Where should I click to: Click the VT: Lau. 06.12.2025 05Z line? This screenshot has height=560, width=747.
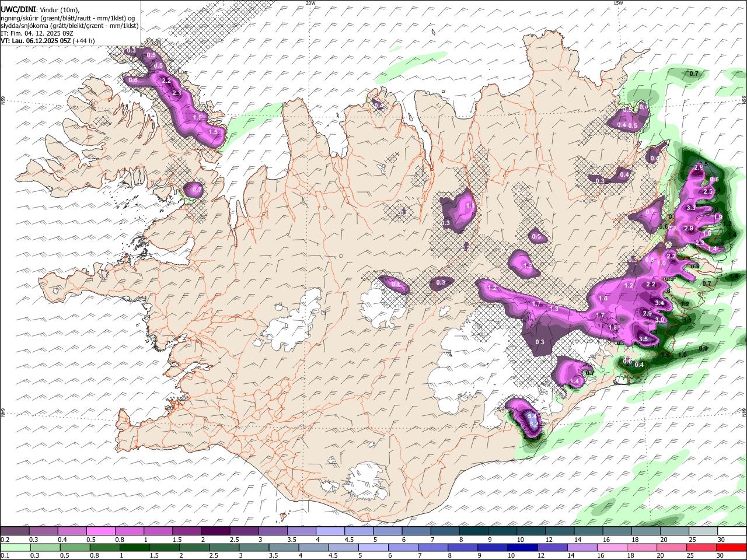[36, 41]
